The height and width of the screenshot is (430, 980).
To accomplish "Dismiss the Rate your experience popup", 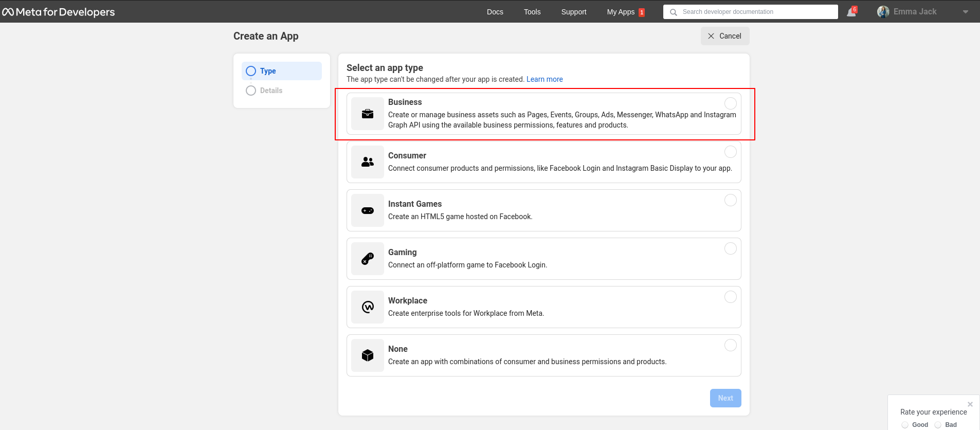I will point(970,404).
